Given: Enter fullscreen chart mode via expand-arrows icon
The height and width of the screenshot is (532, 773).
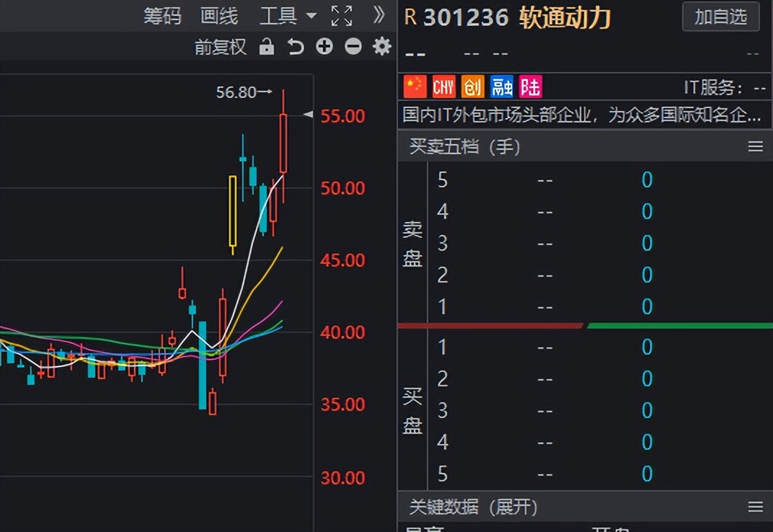Looking at the screenshot, I should tap(341, 16).
